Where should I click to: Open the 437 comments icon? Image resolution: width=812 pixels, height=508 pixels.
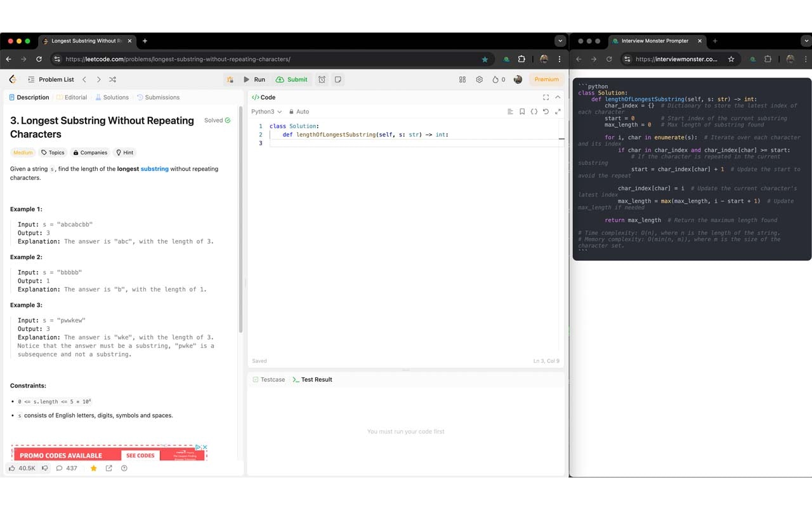click(67, 468)
